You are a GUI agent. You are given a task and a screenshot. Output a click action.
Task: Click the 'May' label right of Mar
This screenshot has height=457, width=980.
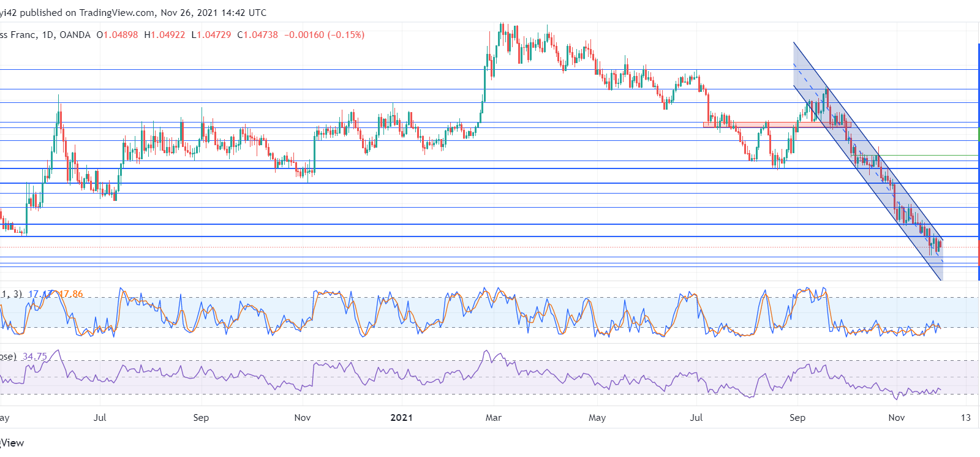[x=597, y=418]
